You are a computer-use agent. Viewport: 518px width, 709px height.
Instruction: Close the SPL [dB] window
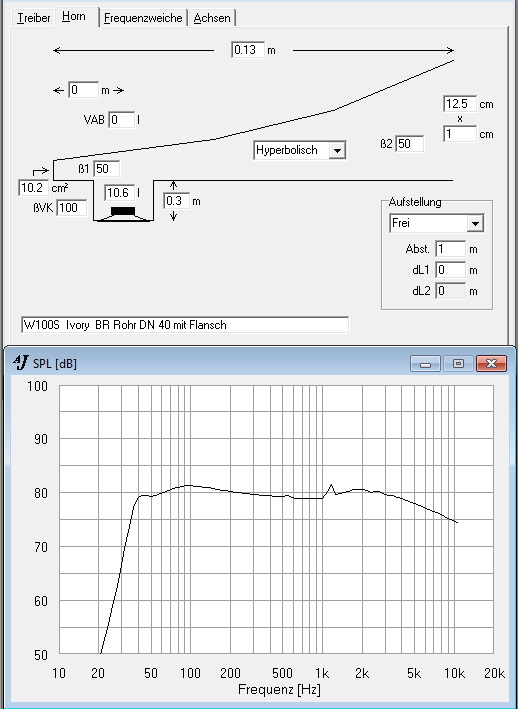tap(491, 364)
